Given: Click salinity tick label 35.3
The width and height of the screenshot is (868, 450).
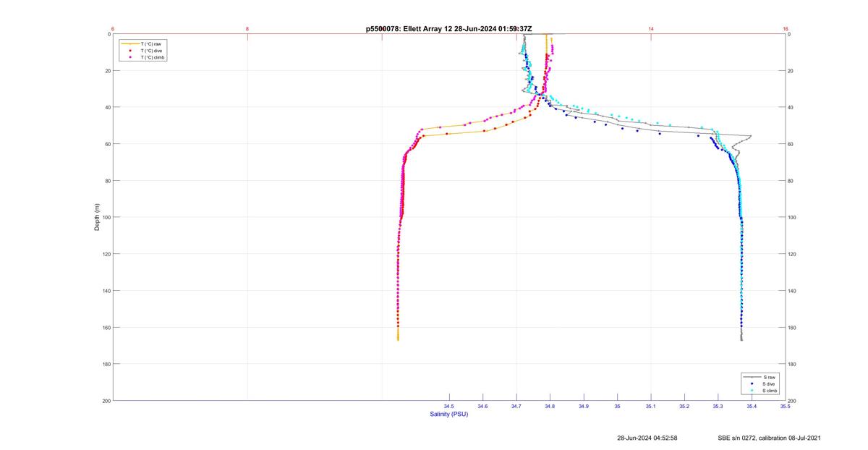Looking at the screenshot, I should point(718,407).
